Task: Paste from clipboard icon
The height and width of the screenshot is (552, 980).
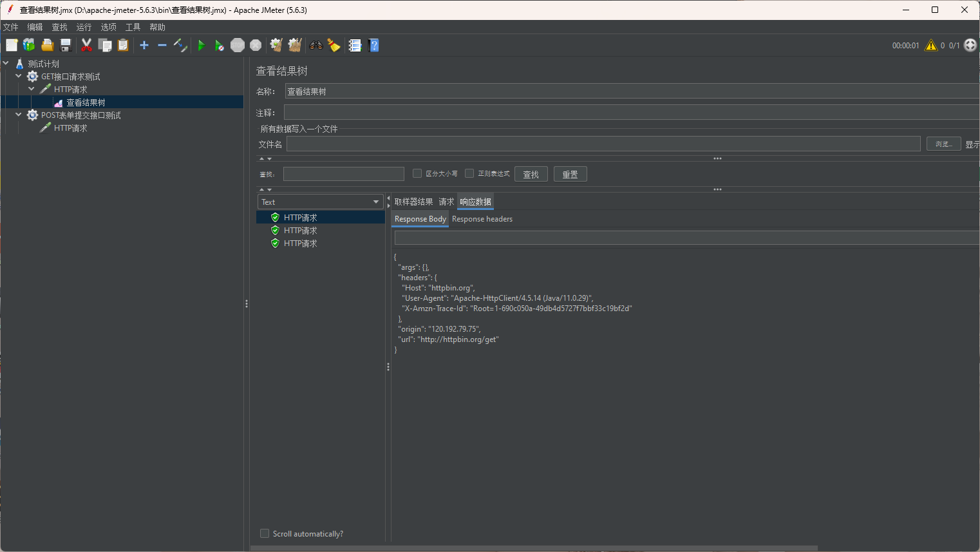Action: coord(123,45)
